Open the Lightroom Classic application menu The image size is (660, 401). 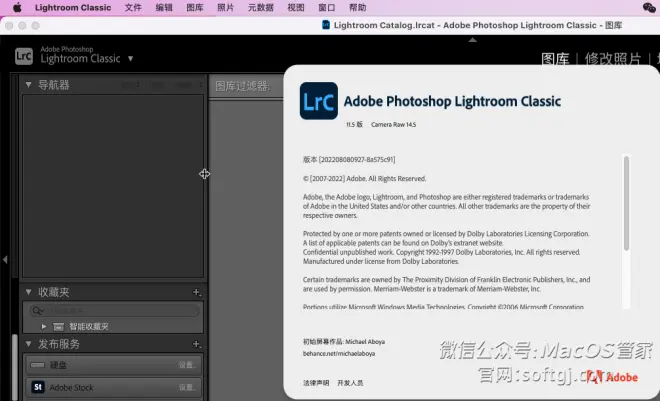73,7
